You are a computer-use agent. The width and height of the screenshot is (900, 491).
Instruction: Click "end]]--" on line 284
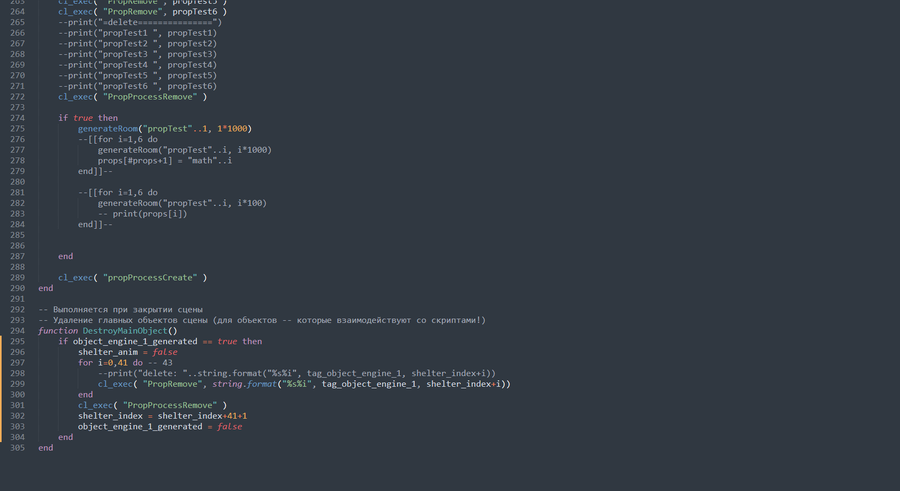coord(95,224)
